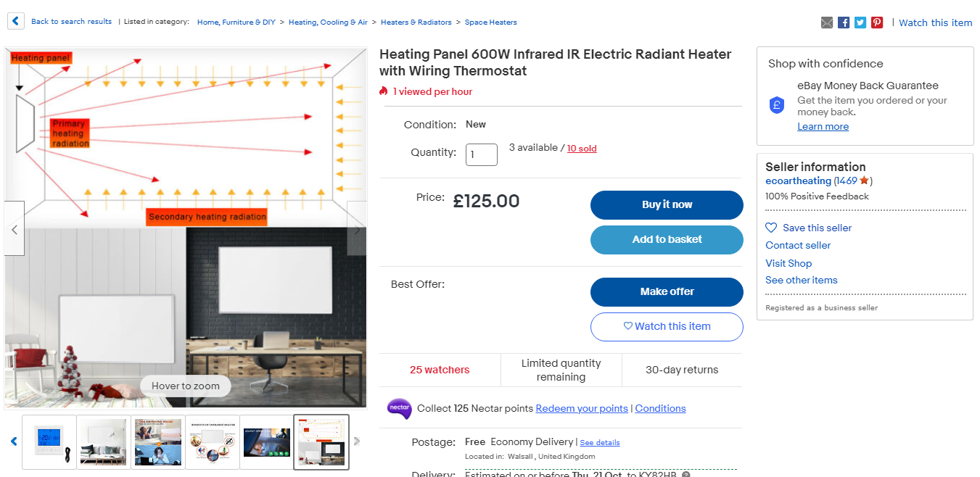Open seller ecoartheating profile
This screenshot has height=477, width=980.
(x=798, y=181)
